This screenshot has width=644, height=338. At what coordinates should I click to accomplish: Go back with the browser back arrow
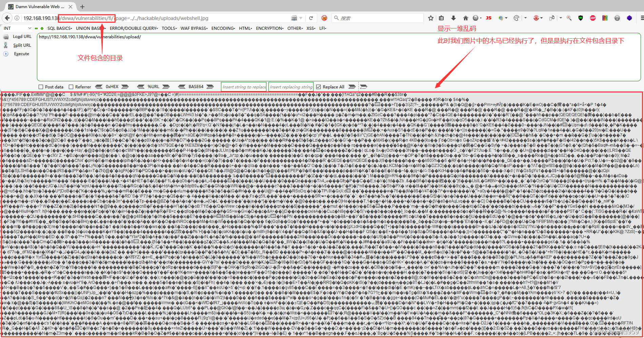tap(7, 18)
